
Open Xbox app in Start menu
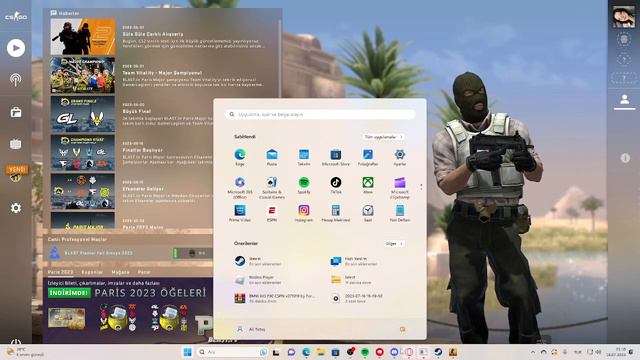(x=368, y=185)
